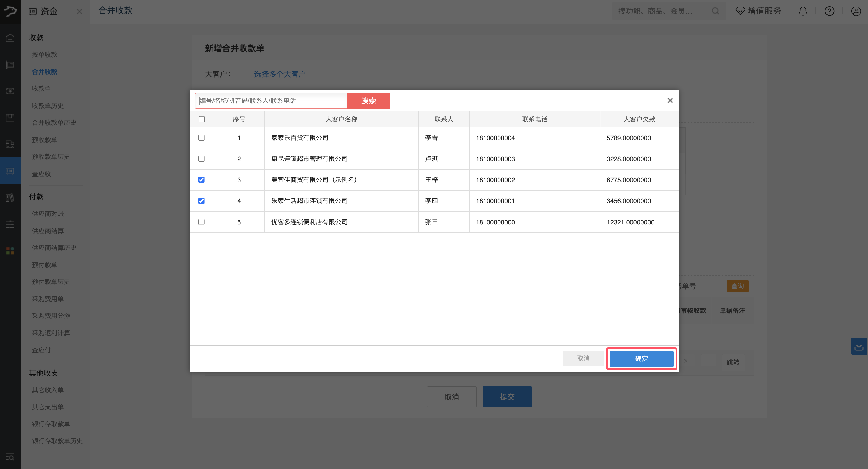
Task: Click the home icon in left sidebar
Action: click(x=10, y=38)
